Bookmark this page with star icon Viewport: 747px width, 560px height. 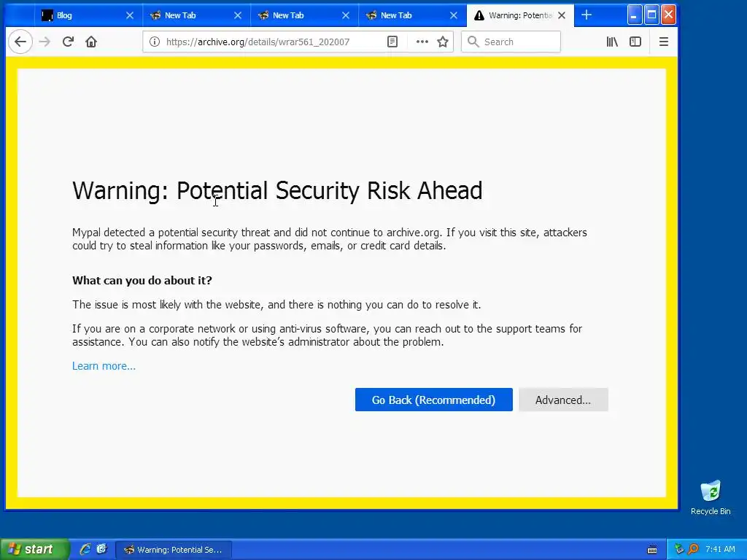coord(443,42)
